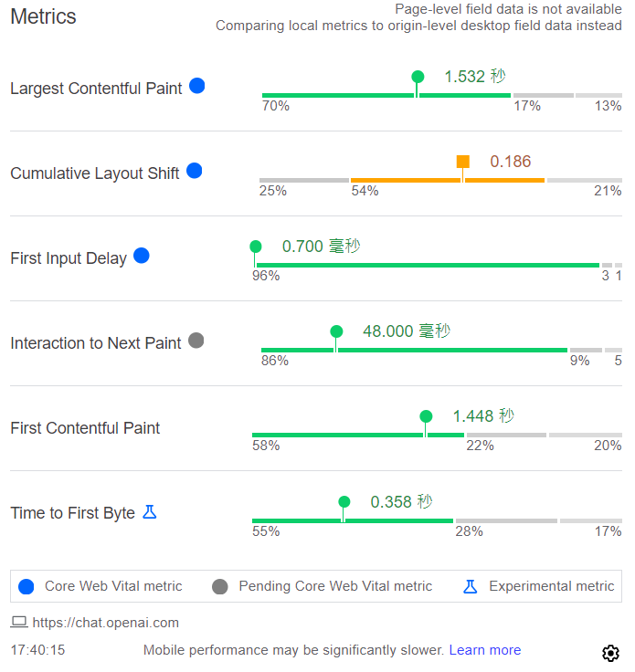This screenshot has width=635, height=672.
Task: Click the blue dot beside Largest Contentful Paint
Action: [196, 87]
